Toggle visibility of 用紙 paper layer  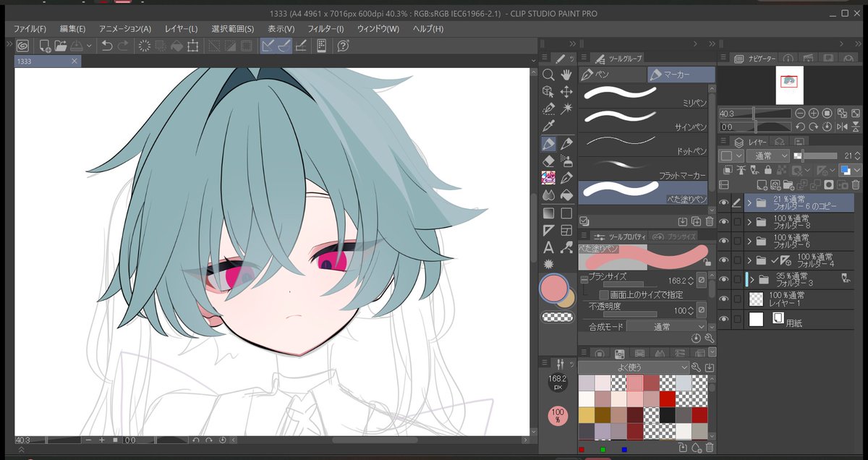[x=724, y=318]
